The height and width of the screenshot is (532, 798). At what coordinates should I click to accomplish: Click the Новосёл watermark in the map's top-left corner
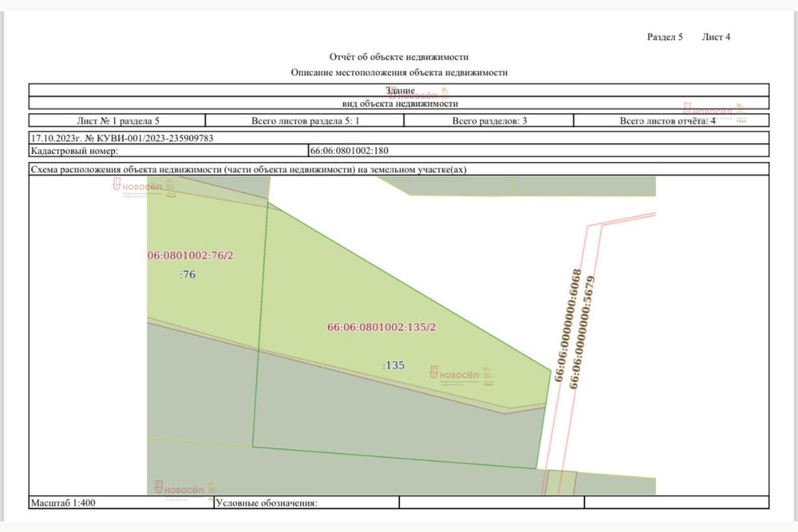(144, 187)
